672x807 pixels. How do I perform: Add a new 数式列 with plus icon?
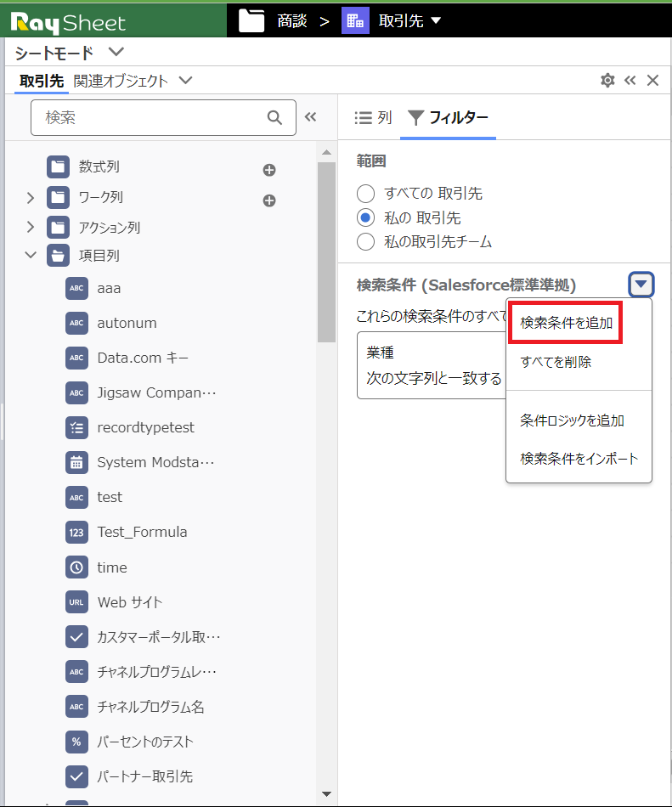269,171
